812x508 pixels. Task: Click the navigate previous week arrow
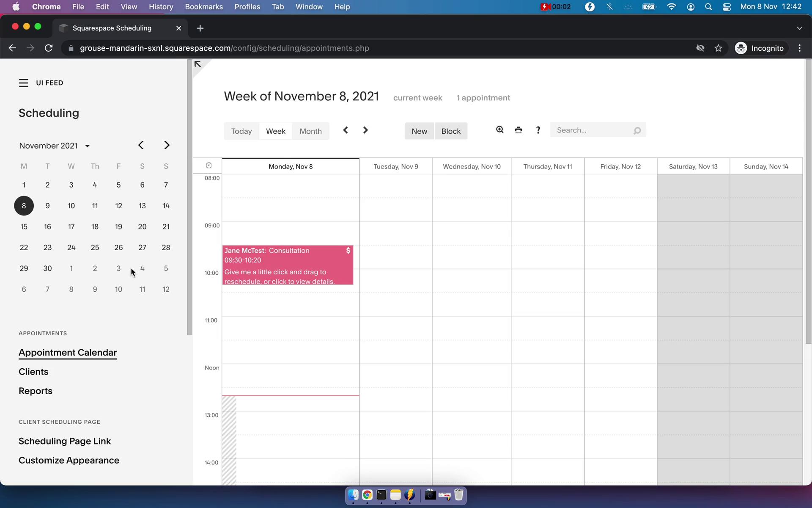(346, 130)
